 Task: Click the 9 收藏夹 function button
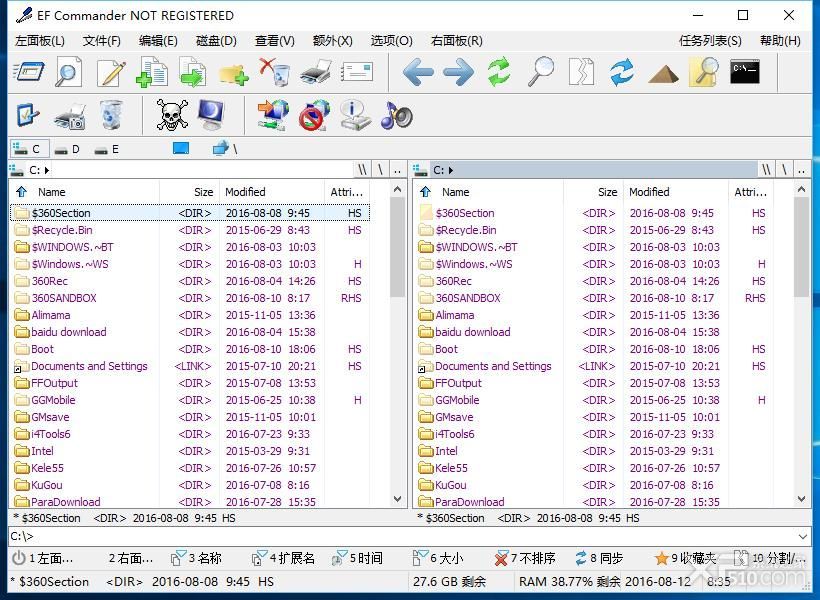pyautogui.click(x=685, y=559)
